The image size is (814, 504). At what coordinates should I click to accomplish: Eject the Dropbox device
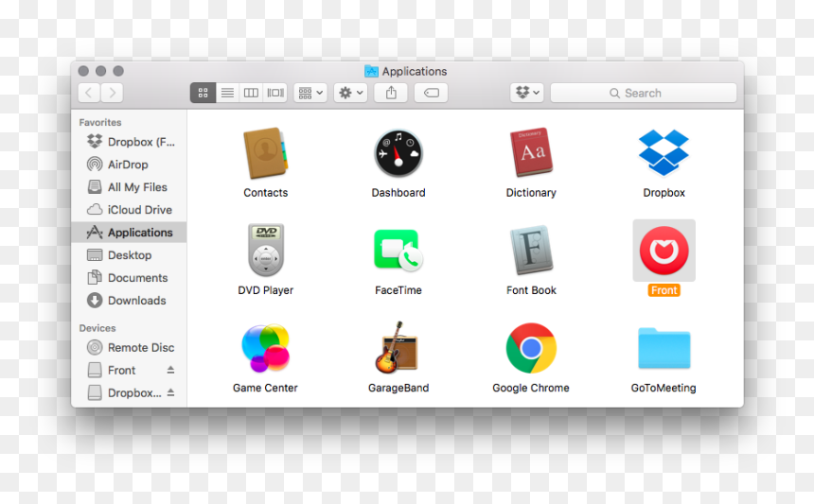coord(170,392)
